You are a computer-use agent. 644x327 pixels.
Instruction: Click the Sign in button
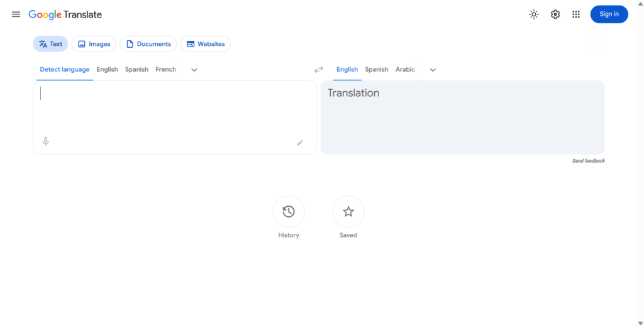tap(609, 14)
